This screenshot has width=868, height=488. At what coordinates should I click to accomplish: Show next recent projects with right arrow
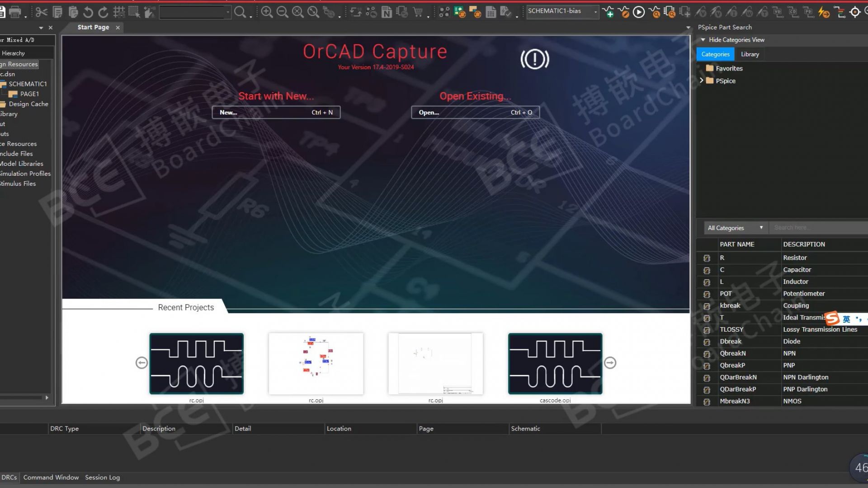point(610,363)
